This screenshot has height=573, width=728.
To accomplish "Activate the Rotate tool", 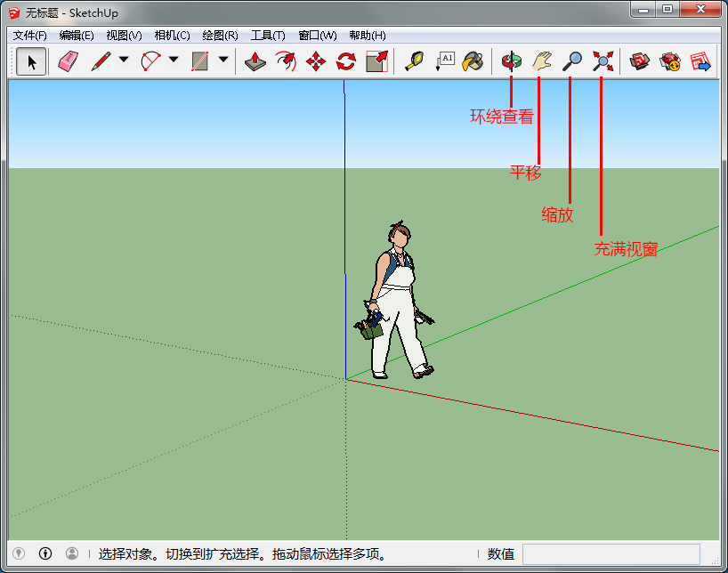I will pos(345,61).
